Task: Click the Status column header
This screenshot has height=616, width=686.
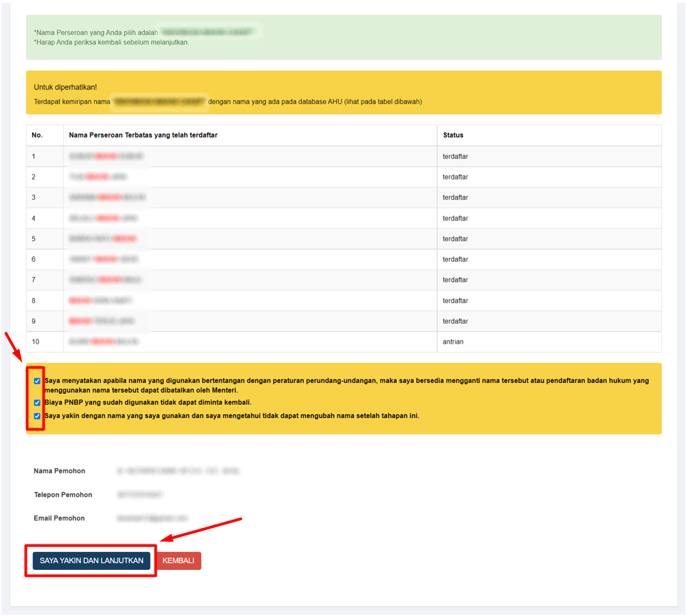Action: [453, 135]
